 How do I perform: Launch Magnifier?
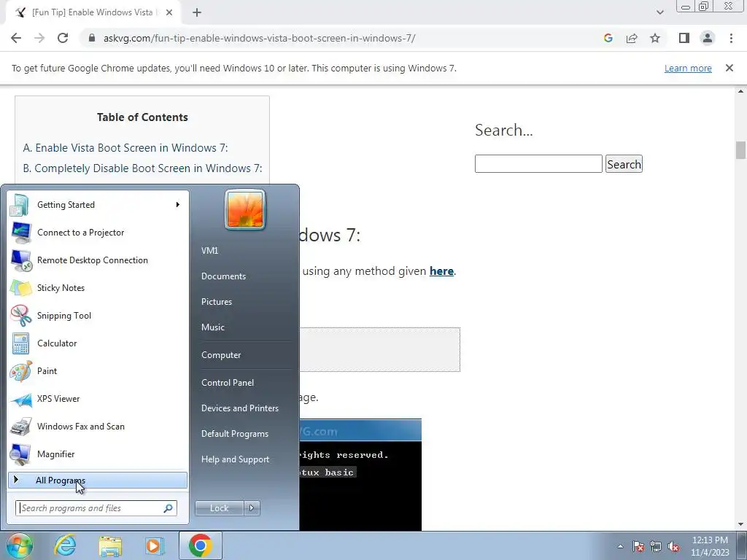coord(98,454)
